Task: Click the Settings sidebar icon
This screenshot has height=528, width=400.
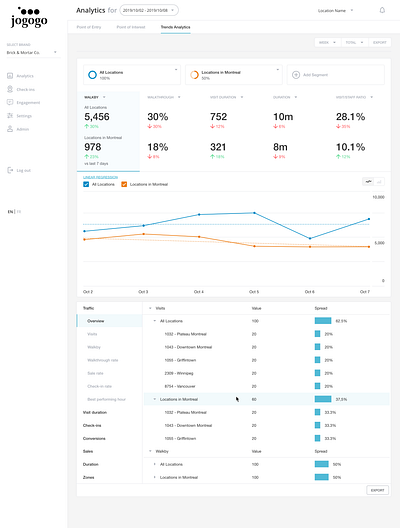Action: [x=10, y=116]
